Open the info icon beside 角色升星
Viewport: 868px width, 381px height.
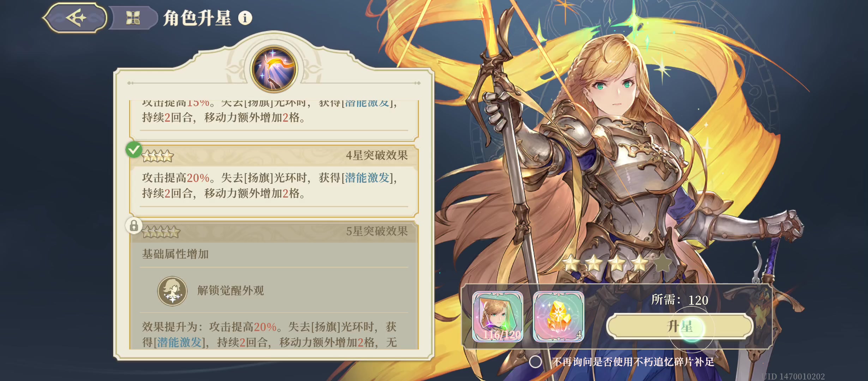point(245,18)
